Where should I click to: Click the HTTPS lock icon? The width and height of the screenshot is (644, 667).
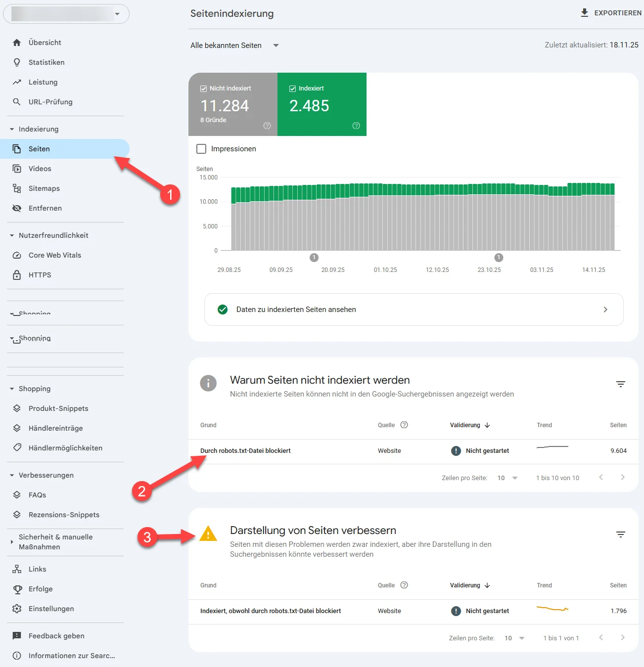pos(17,275)
